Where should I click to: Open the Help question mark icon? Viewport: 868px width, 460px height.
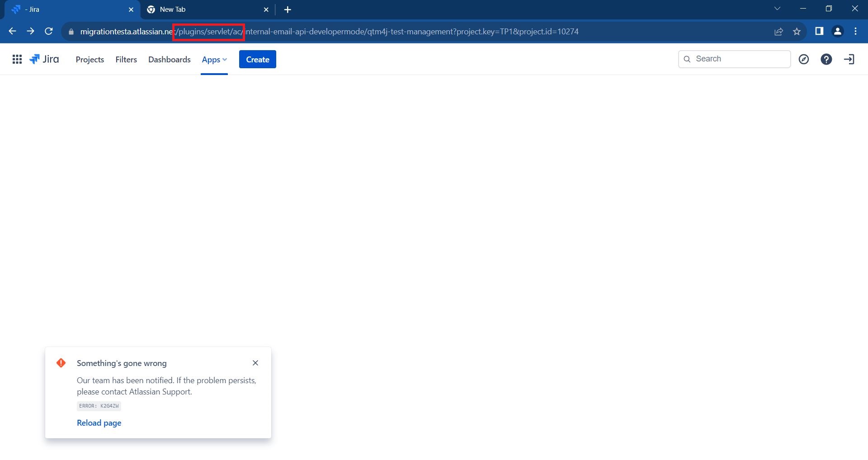[826, 59]
